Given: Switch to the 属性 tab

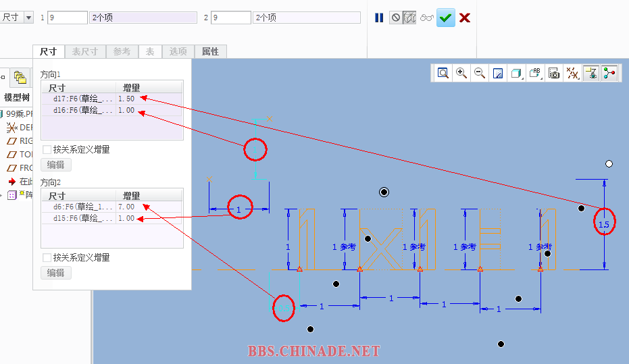Looking at the screenshot, I should coord(210,51).
